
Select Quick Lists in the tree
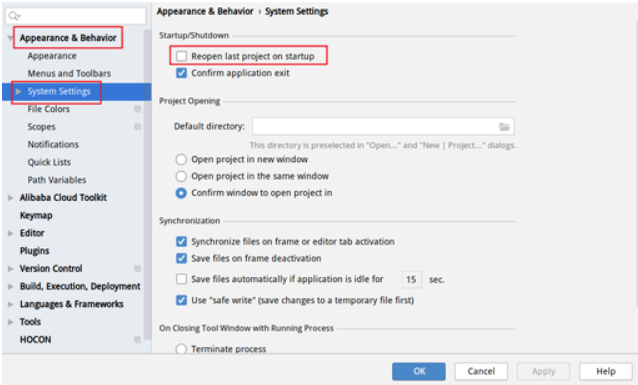tap(49, 162)
